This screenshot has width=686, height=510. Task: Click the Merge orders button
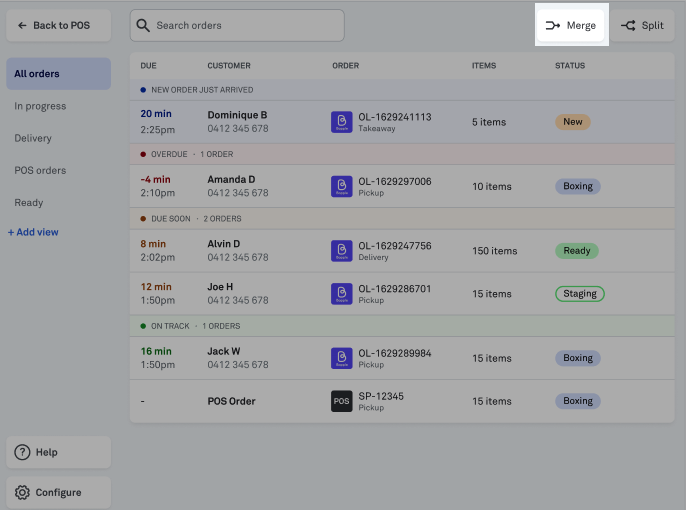[571, 25]
